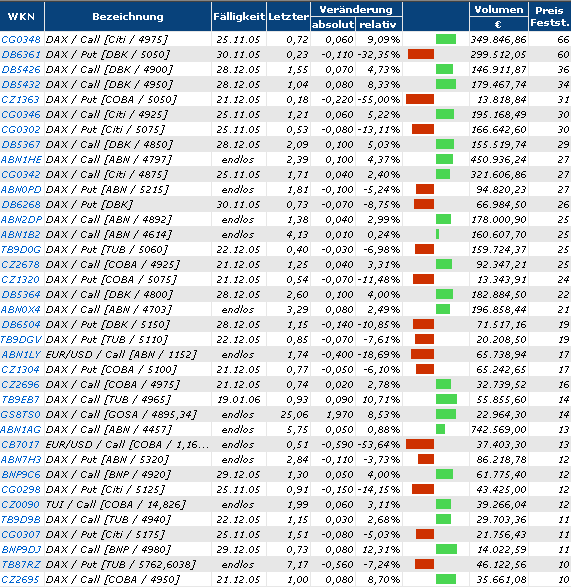Click red change bar for CB7017 row
Screen dimensions: 571x587
[x=420, y=444]
